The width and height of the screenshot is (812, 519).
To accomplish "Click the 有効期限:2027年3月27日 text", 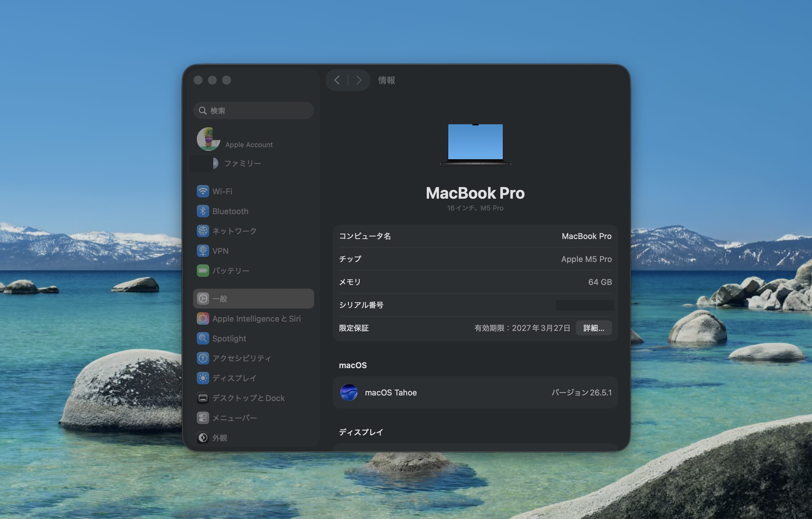I will [x=522, y=328].
